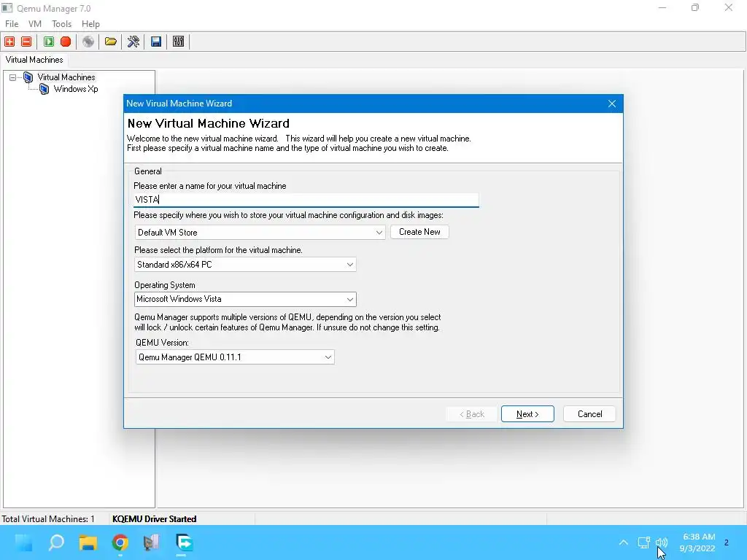Screen dimensions: 747x560
Task: Select the Virtual Machines tab
Action: (x=34, y=60)
